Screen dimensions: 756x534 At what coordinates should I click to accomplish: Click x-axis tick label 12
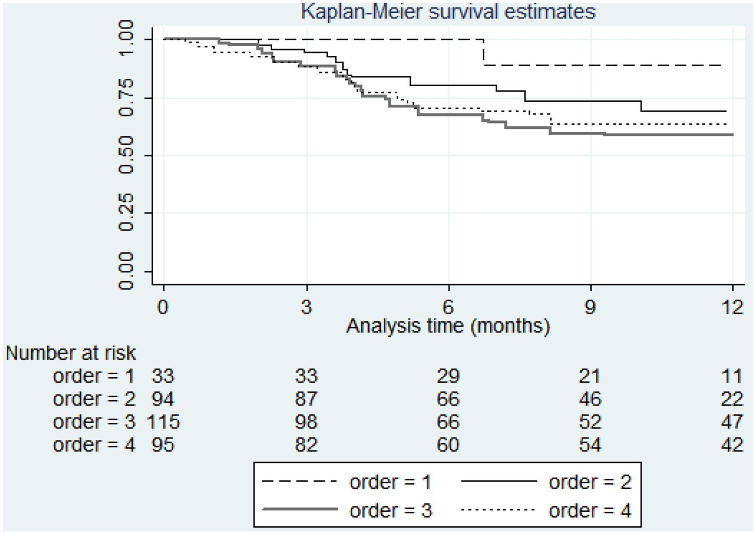click(732, 308)
